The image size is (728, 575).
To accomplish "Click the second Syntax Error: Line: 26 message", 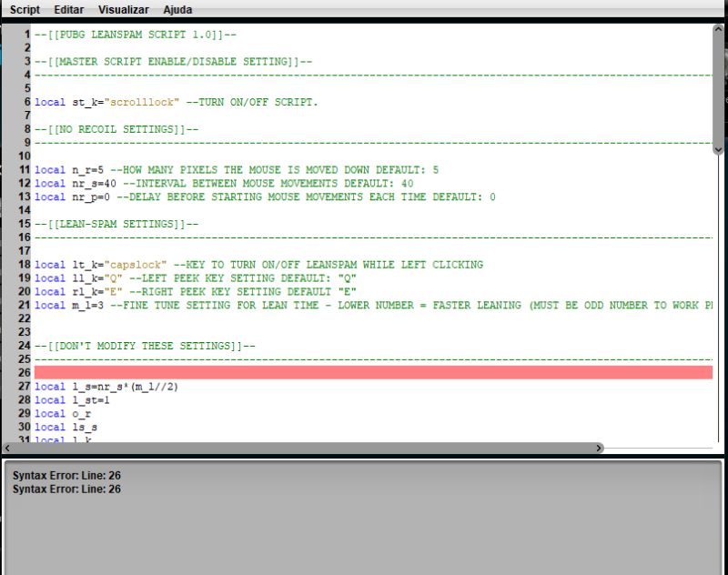I will tap(66, 489).
